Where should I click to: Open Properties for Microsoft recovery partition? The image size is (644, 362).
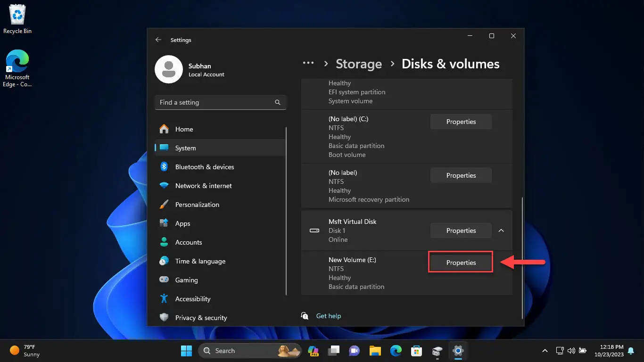click(x=461, y=175)
